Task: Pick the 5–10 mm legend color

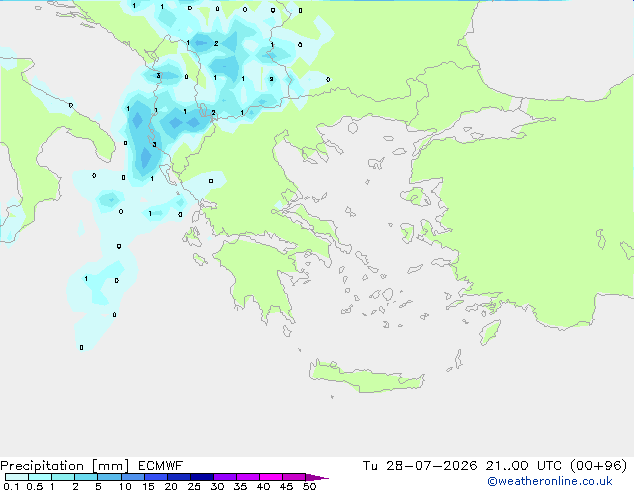Action: point(109,477)
